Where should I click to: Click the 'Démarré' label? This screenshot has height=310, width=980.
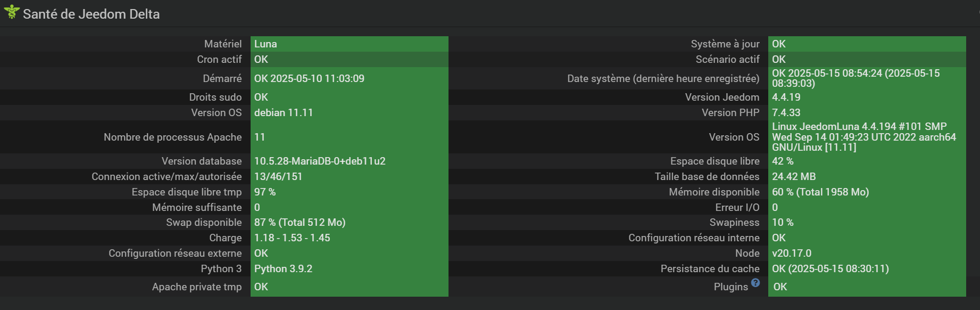(x=222, y=78)
